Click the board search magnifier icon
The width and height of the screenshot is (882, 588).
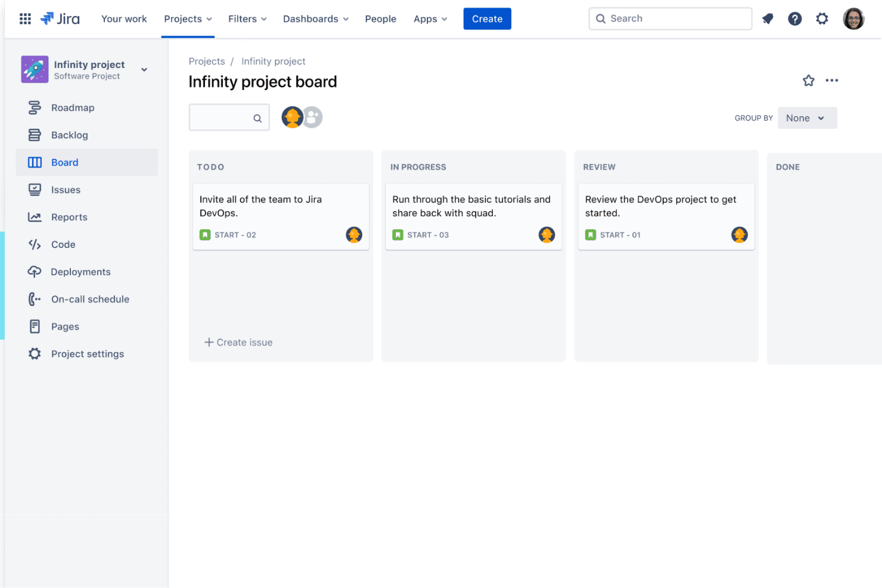tap(257, 118)
